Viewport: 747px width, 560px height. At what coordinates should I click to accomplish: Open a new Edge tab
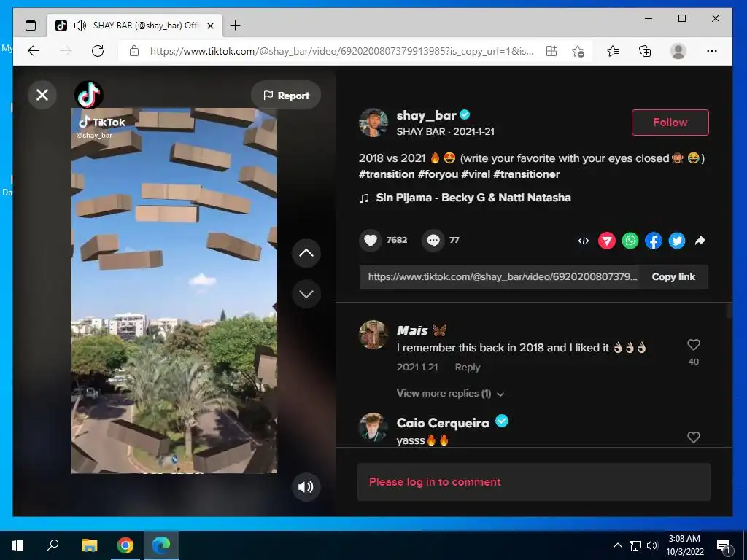[235, 26]
